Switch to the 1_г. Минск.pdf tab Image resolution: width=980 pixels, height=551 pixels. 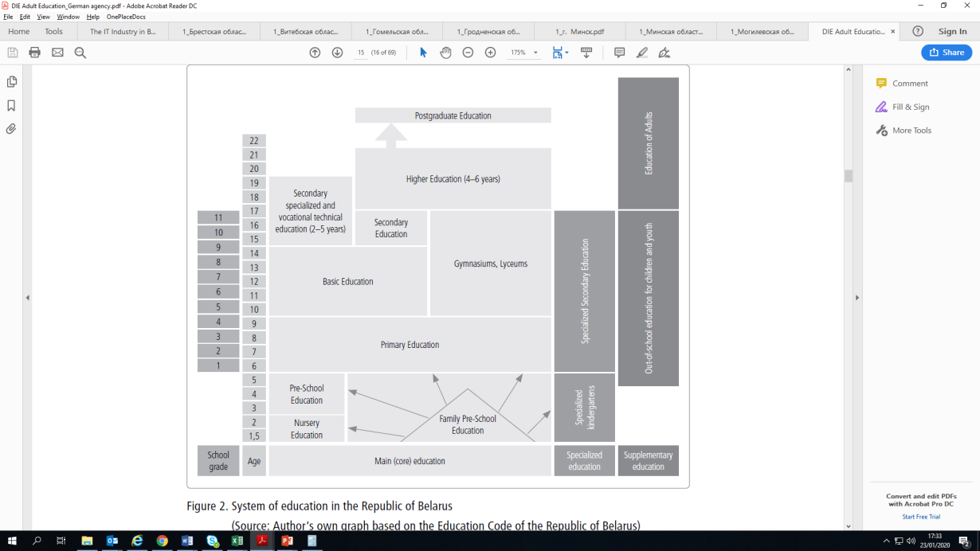coord(579,32)
